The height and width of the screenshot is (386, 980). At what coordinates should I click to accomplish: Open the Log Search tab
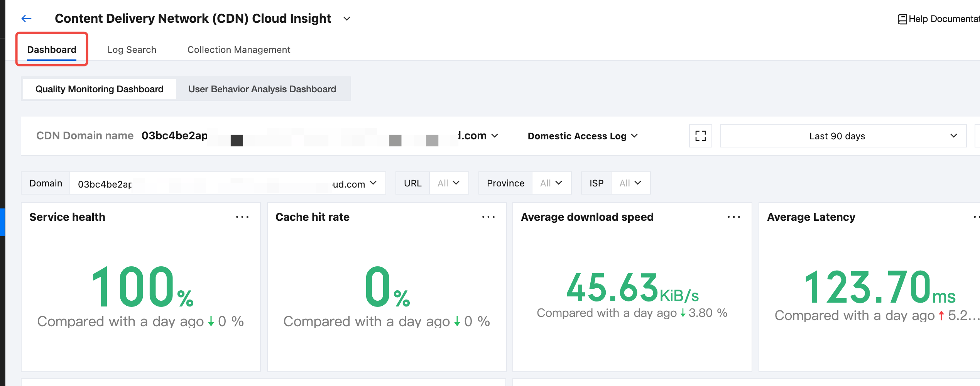[x=132, y=50]
